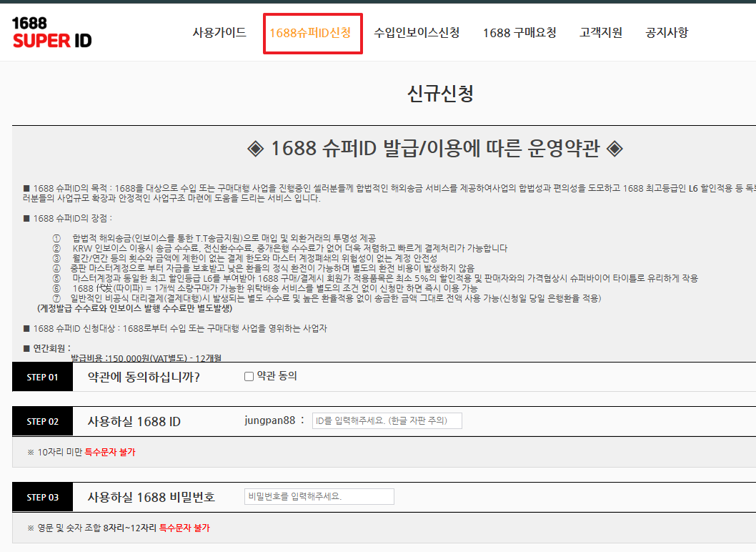756x552 pixels.
Task: Click the 1688 SUPER ID logo
Action: point(51,32)
